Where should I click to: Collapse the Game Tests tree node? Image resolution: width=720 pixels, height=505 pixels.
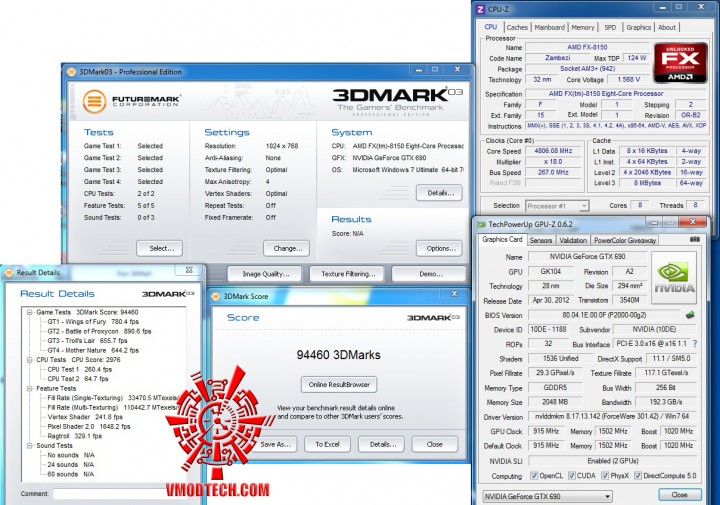tap(29, 312)
